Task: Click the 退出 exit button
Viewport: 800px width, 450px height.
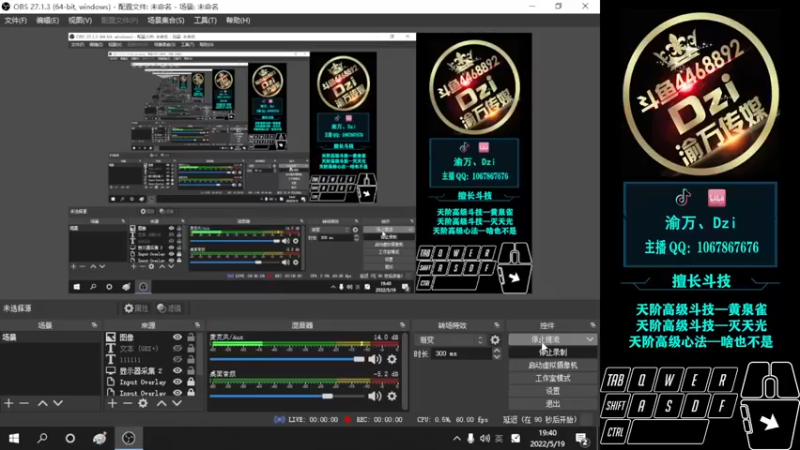Action: coord(553,404)
